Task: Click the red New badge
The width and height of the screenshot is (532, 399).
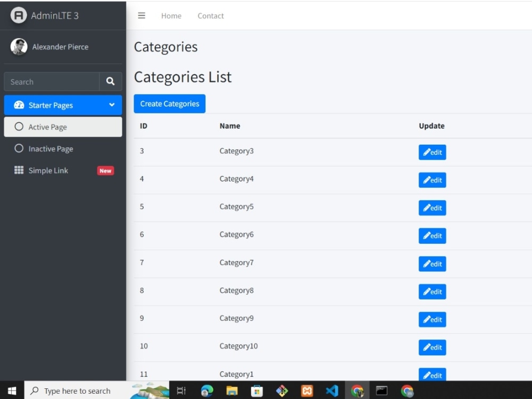Action: pyautogui.click(x=105, y=171)
